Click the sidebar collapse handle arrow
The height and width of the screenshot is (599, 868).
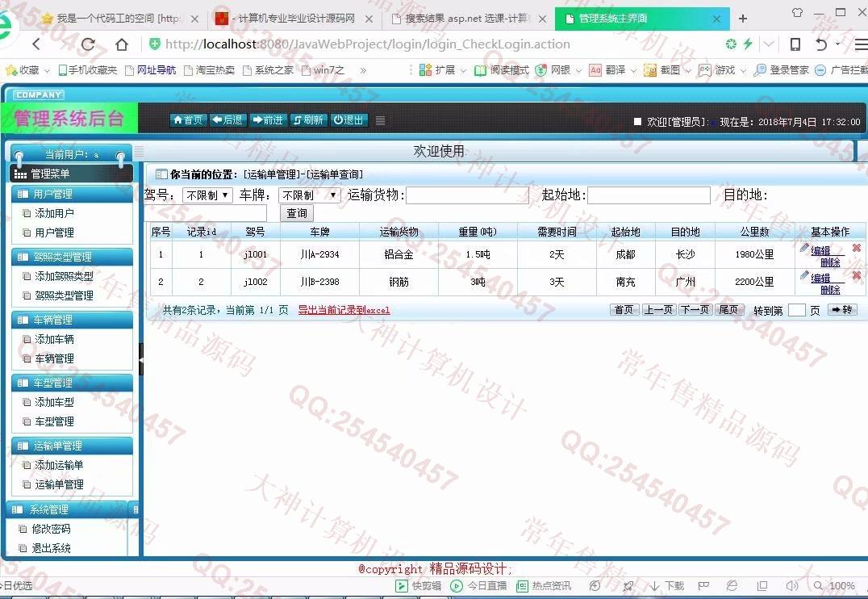pyautogui.click(x=141, y=359)
